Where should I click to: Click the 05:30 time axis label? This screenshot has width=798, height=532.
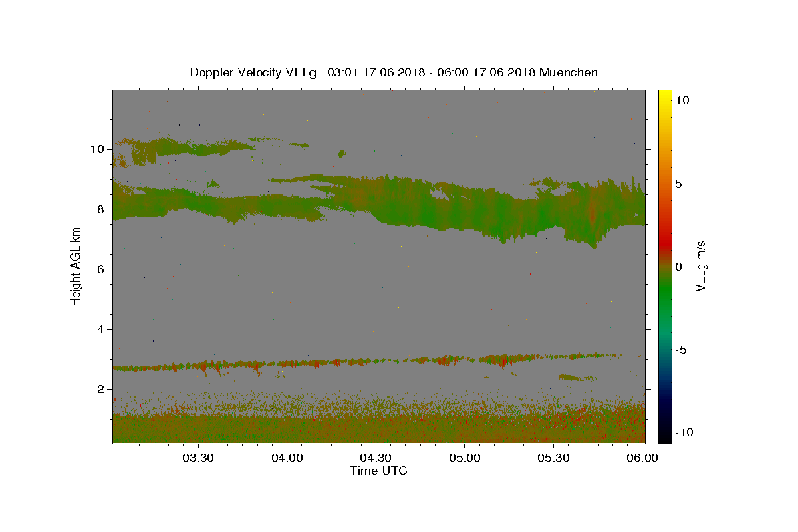554,458
